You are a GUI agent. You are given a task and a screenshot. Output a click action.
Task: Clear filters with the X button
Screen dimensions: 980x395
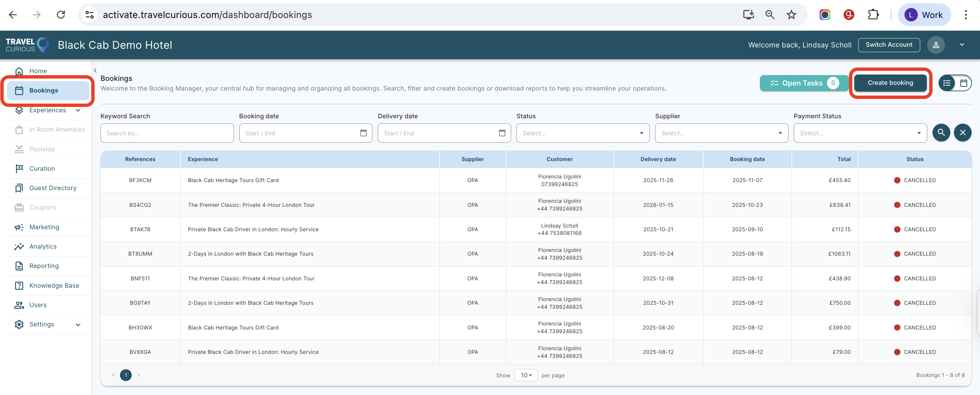pos(963,132)
